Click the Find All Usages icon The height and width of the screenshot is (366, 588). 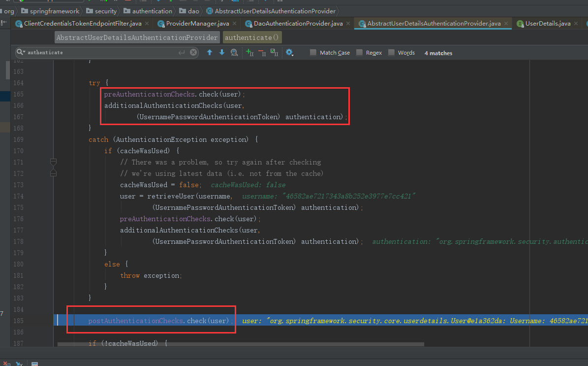(234, 53)
